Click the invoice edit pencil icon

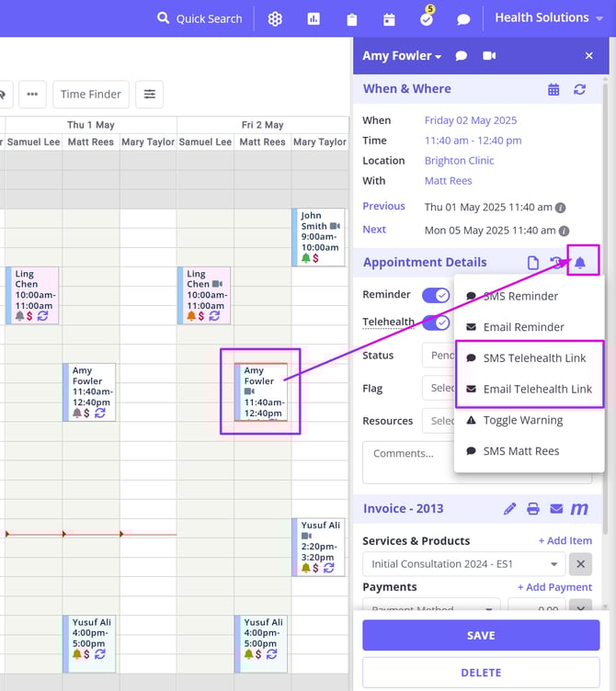(510, 508)
